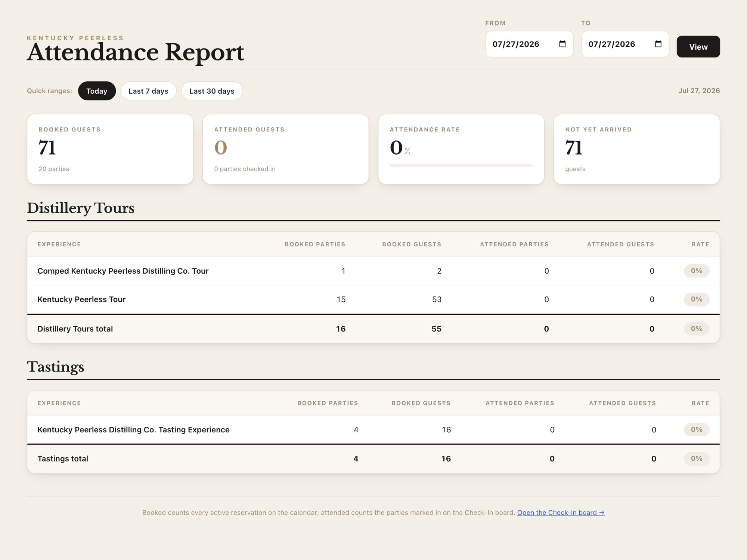Click the Attended Guests column header in Tastings table

622,403
